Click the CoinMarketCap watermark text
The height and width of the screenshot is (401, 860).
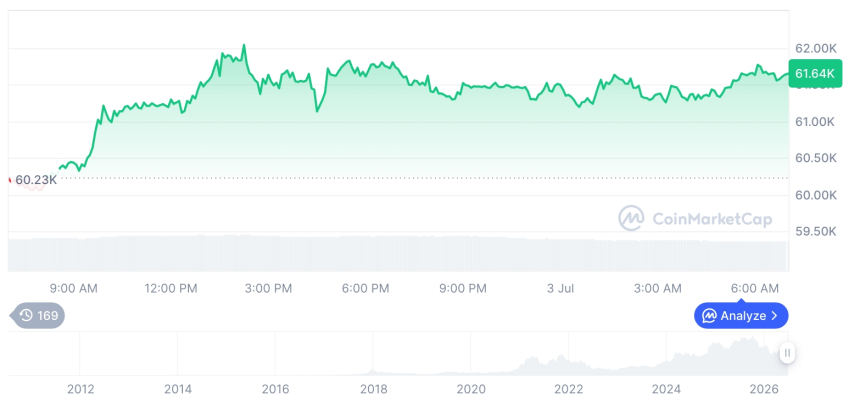pyautogui.click(x=712, y=219)
